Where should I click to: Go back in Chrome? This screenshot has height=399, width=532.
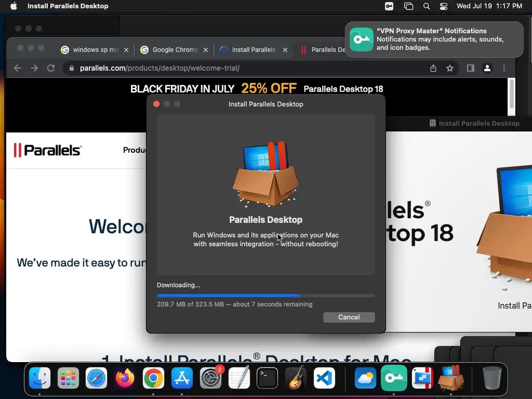(x=18, y=68)
